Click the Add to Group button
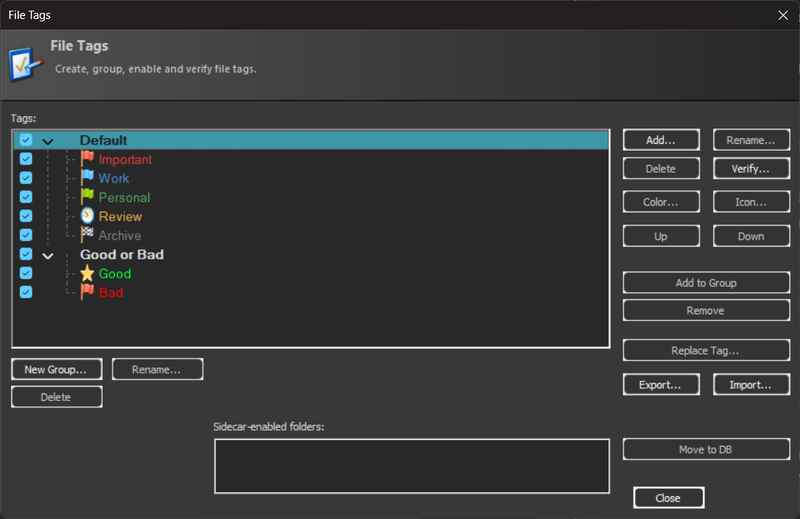Image resolution: width=800 pixels, height=519 pixels. tap(706, 283)
